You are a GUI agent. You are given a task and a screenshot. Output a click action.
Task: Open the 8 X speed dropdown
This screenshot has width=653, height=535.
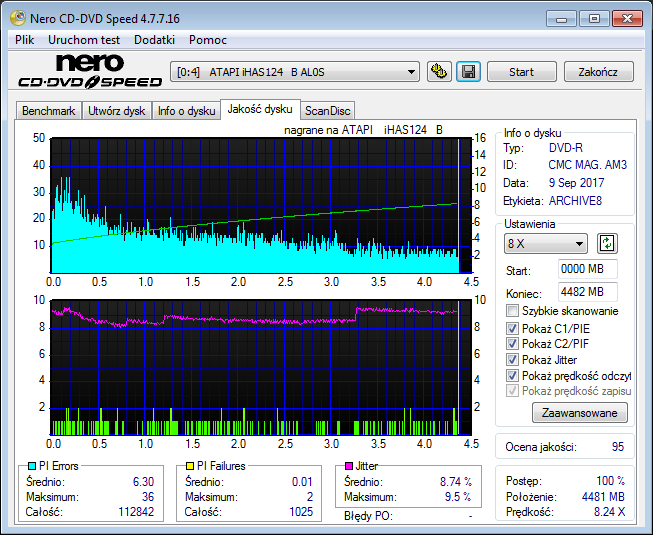point(546,244)
